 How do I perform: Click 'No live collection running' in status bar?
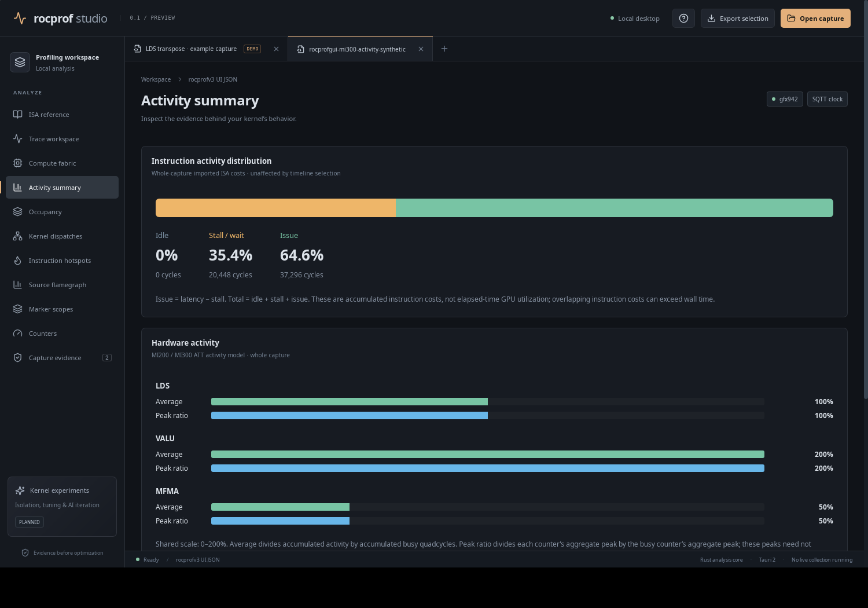click(822, 560)
